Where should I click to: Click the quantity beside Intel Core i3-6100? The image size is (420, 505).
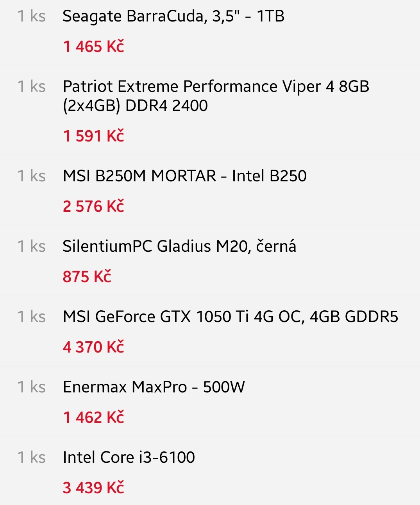coord(32,458)
